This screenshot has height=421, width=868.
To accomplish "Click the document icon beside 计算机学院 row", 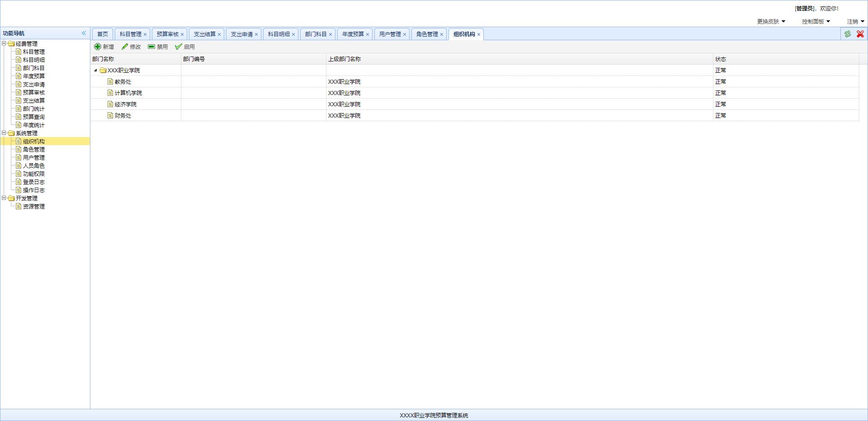I will 110,93.
